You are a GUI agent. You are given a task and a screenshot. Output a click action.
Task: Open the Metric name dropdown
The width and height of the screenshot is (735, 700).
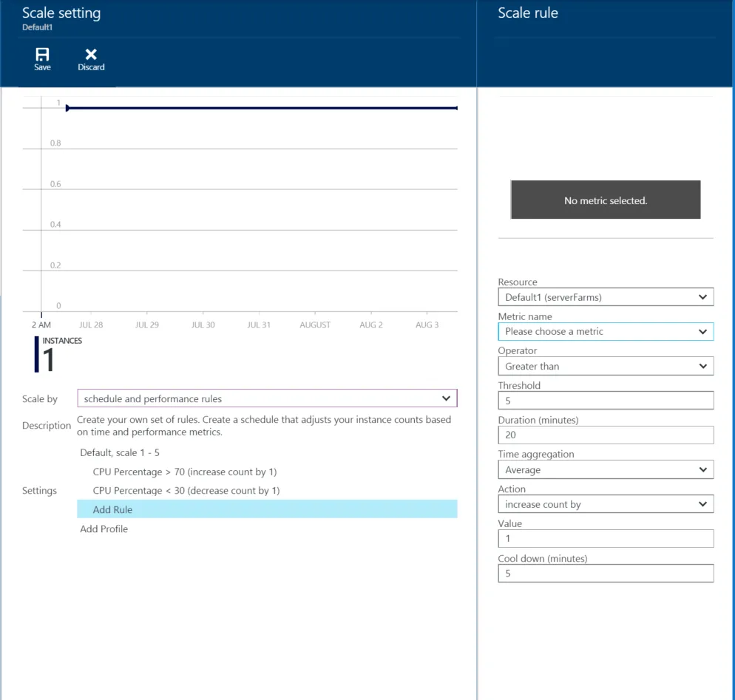(606, 331)
